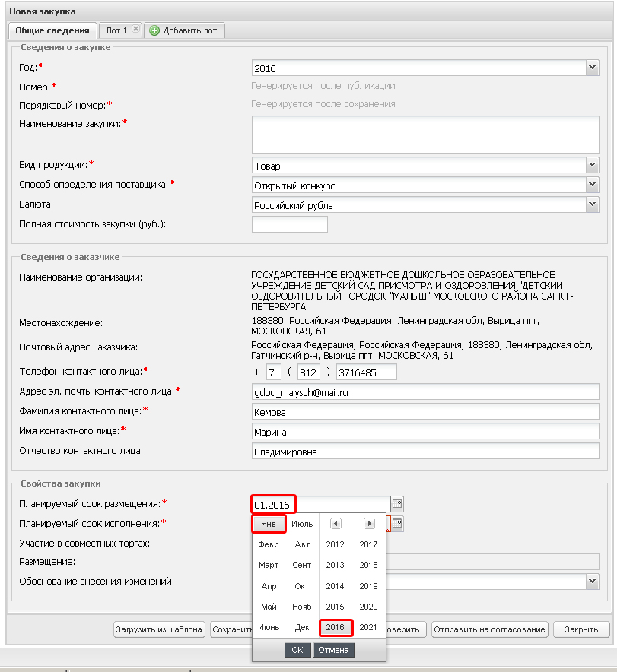The image size is (617, 672).
Task: Select Февр month in picker
Action: click(269, 544)
